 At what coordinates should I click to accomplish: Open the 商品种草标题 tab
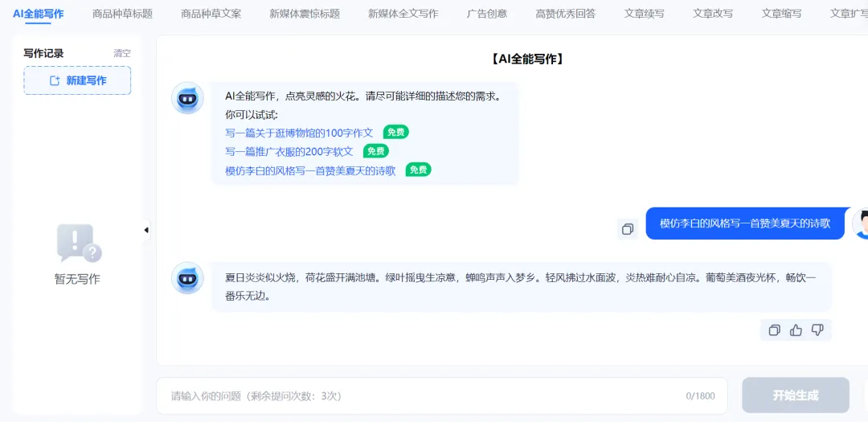(122, 14)
